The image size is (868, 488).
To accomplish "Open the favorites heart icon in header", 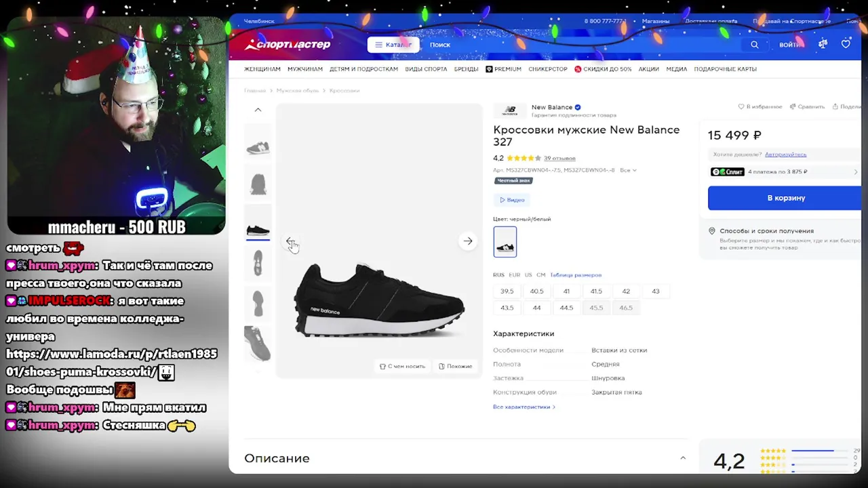I will [846, 44].
